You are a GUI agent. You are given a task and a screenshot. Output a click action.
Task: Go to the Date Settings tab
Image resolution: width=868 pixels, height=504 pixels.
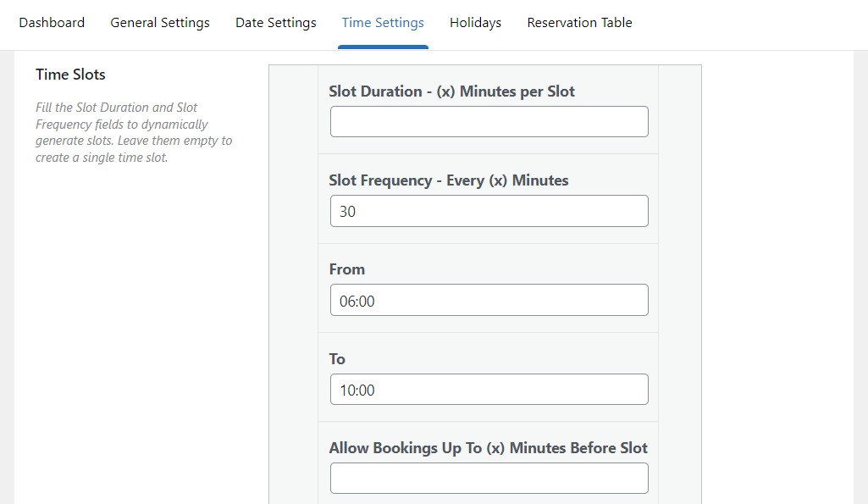(x=275, y=23)
